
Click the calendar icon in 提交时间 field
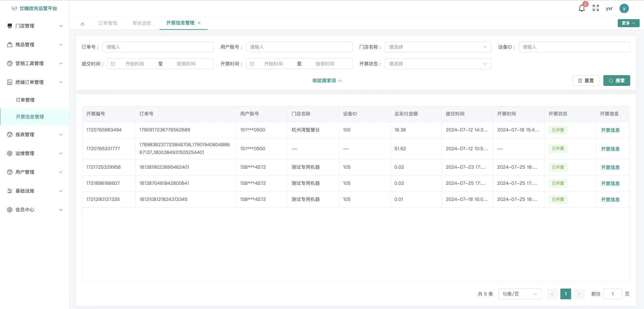coord(113,64)
